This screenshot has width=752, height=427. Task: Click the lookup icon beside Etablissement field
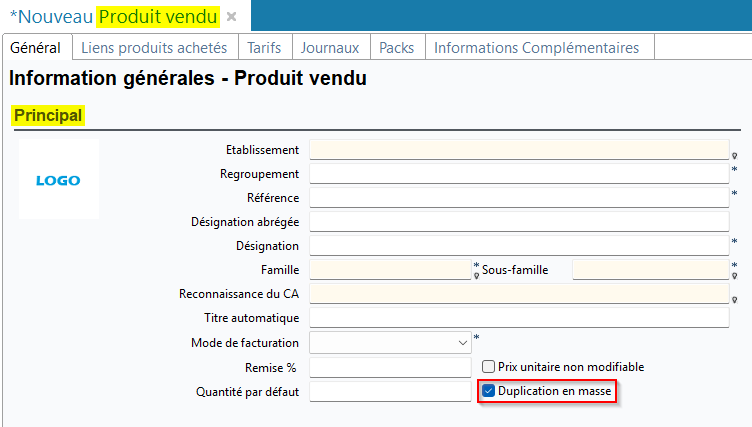pyautogui.click(x=735, y=156)
